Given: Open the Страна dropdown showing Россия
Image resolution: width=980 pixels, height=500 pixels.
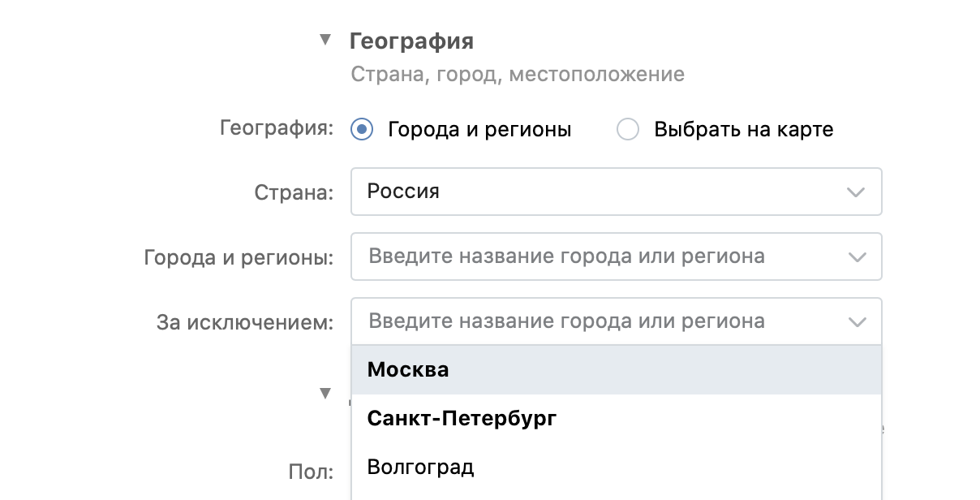Looking at the screenshot, I should pos(616,192).
